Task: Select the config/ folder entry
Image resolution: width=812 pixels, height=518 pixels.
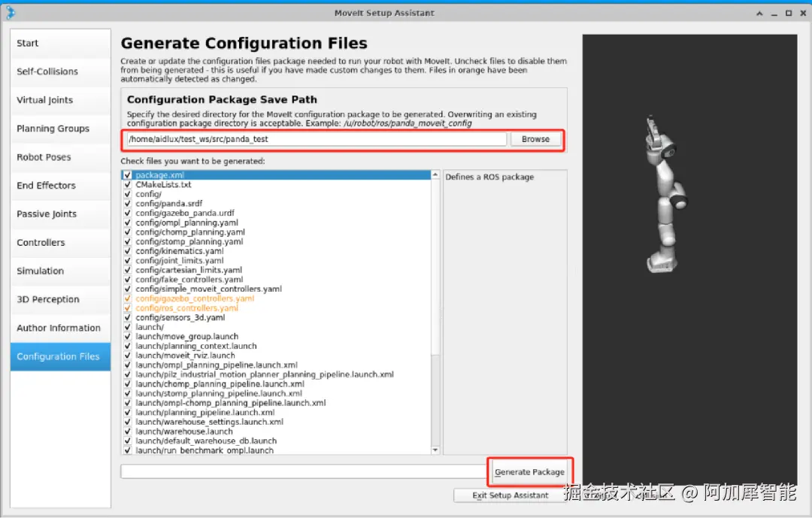Action: 148,194
